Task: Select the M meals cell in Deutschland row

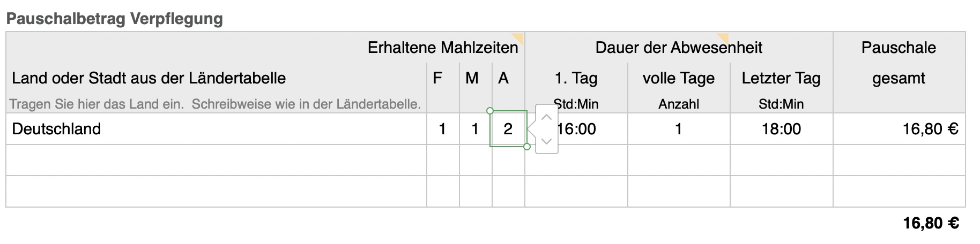Action: point(475,129)
